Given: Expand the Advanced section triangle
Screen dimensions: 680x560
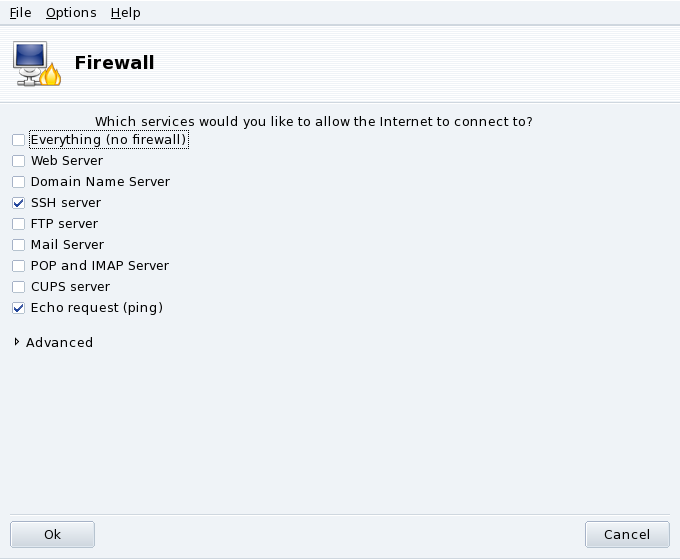Looking at the screenshot, I should click(x=17, y=342).
